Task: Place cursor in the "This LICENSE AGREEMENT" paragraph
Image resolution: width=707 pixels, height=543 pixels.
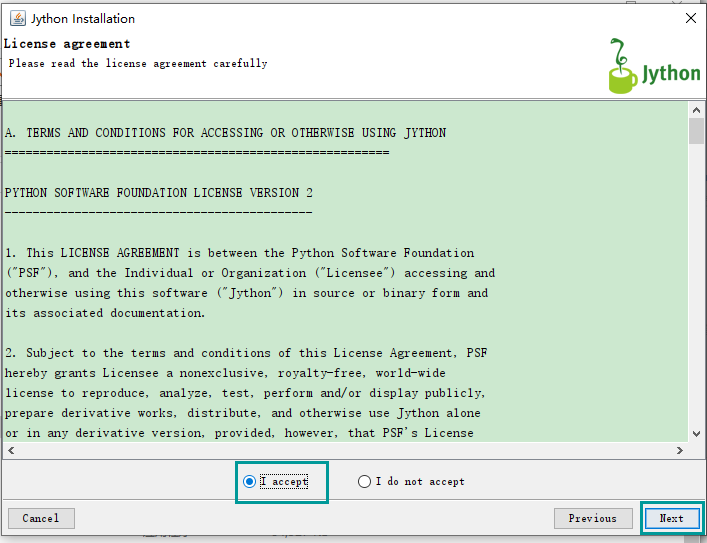Action: [x=250, y=283]
